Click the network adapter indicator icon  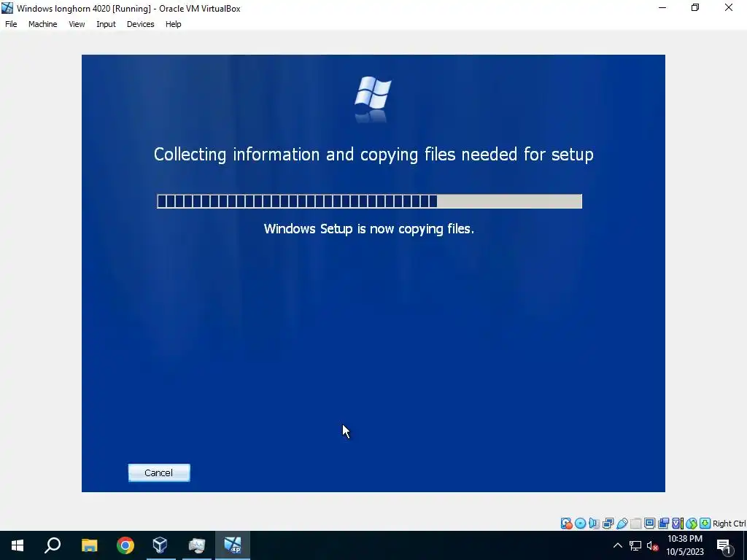(608, 524)
